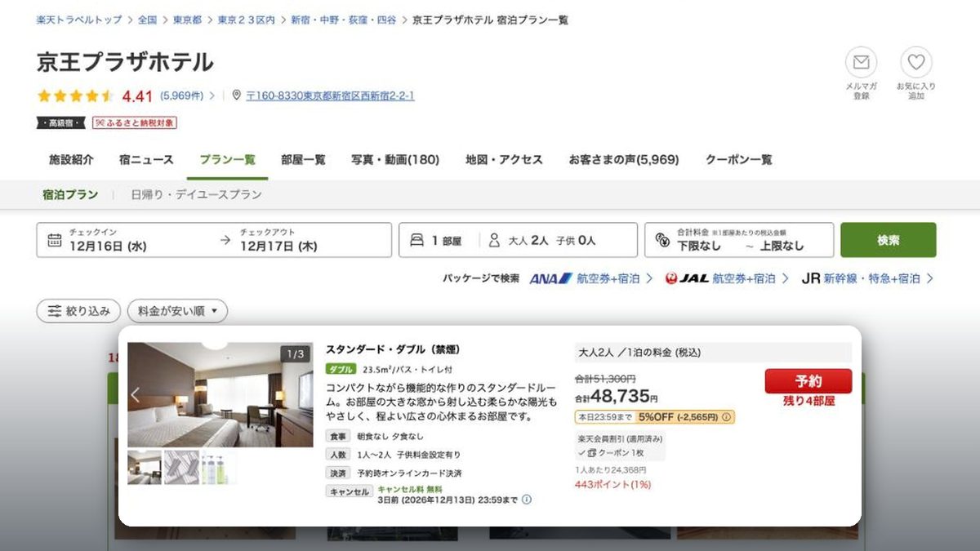The image size is (980, 551).
Task: Open the hotel address link 〒160-8330
Action: 330,96
